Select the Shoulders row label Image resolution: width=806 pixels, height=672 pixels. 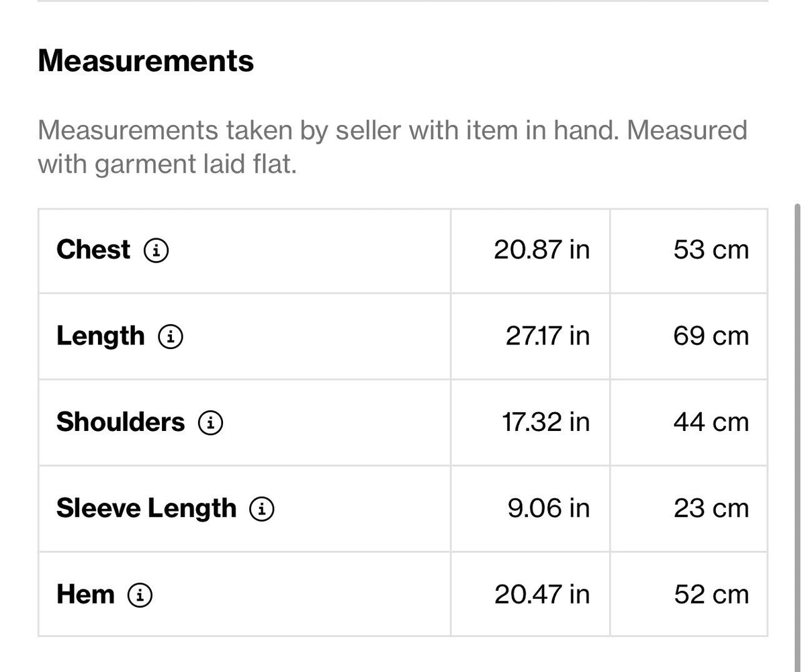click(x=120, y=422)
